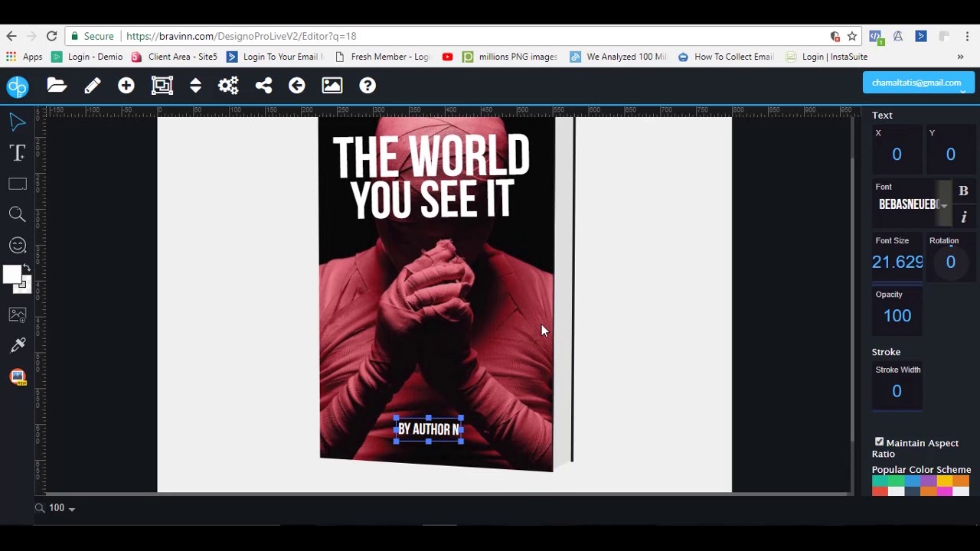This screenshot has height=551, width=980.
Task: Click the up-down arrange order icon
Action: [196, 86]
